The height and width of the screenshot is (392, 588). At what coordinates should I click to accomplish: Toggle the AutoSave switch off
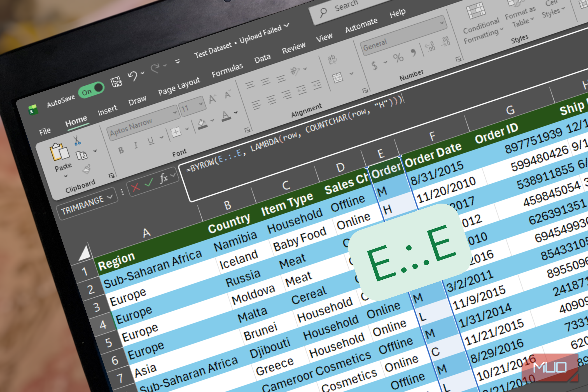91,90
